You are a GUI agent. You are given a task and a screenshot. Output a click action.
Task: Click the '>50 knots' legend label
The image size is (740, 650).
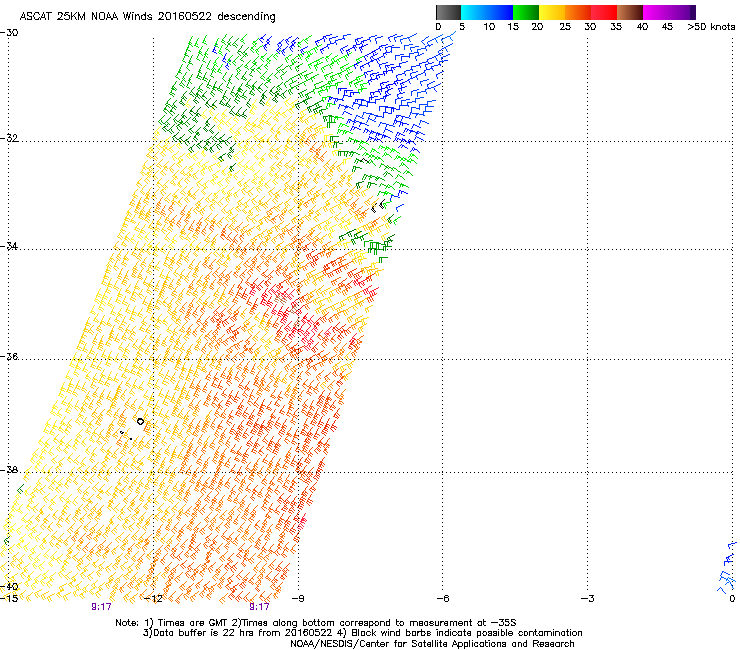[711, 27]
